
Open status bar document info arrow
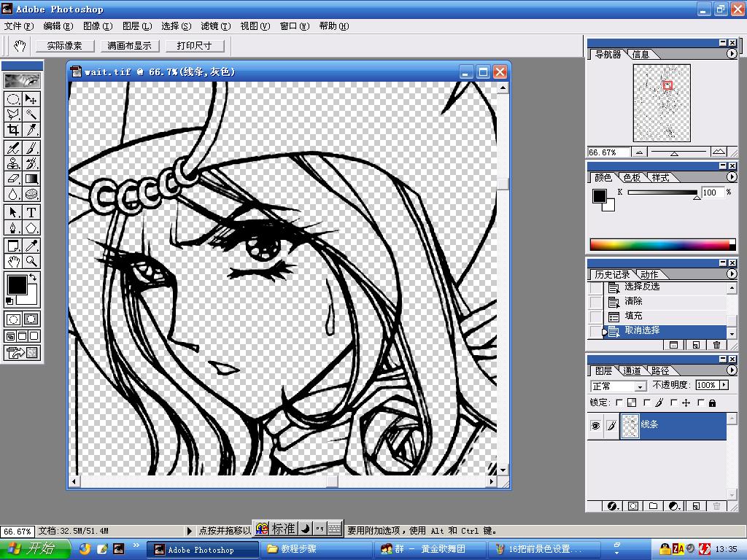pyautogui.click(x=189, y=531)
